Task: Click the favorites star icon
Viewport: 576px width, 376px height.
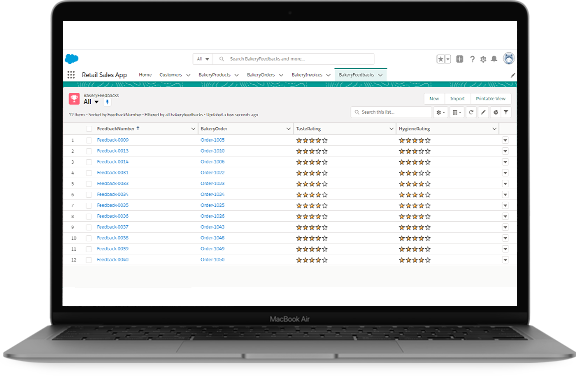Action: pyautogui.click(x=440, y=59)
